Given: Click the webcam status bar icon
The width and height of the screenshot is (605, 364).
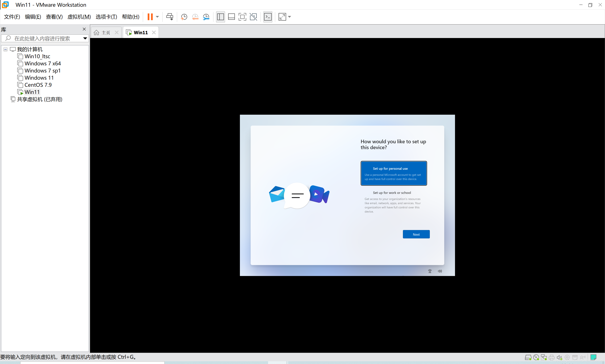Looking at the screenshot, I should [x=567, y=357].
